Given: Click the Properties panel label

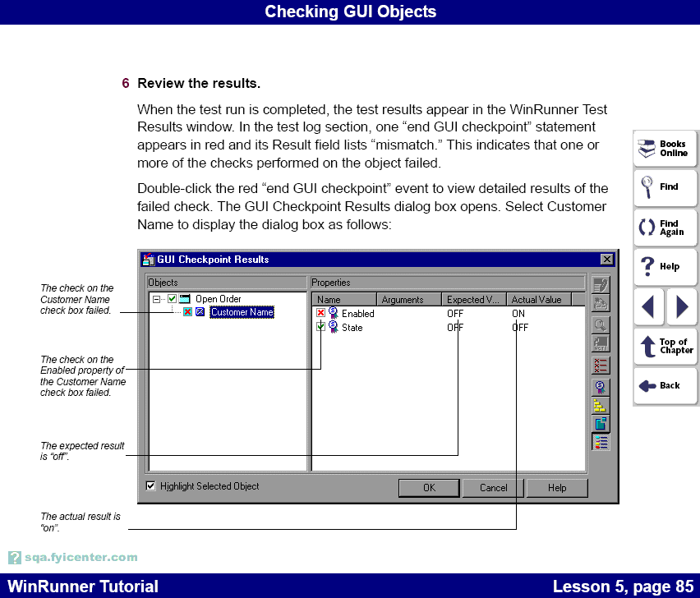Looking at the screenshot, I should click(331, 283).
